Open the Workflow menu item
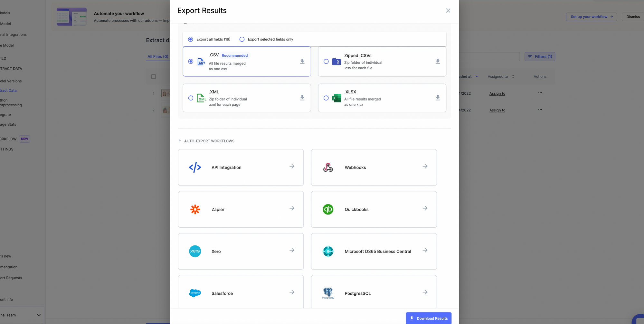 click(8, 139)
